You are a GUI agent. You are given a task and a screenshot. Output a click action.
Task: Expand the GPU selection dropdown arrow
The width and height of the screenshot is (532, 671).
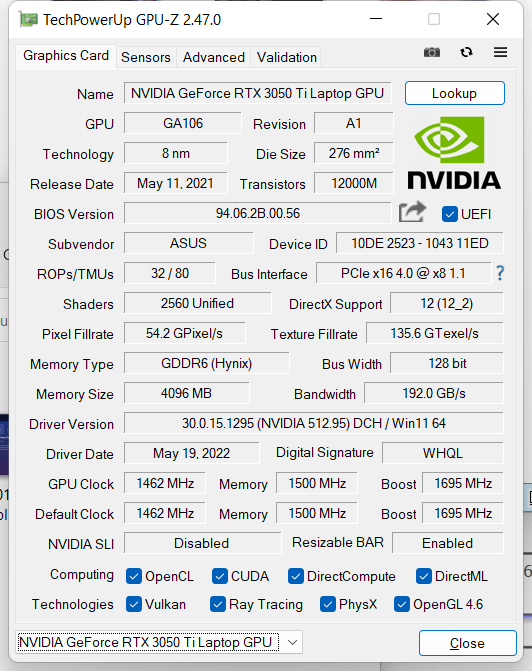pyautogui.click(x=292, y=642)
